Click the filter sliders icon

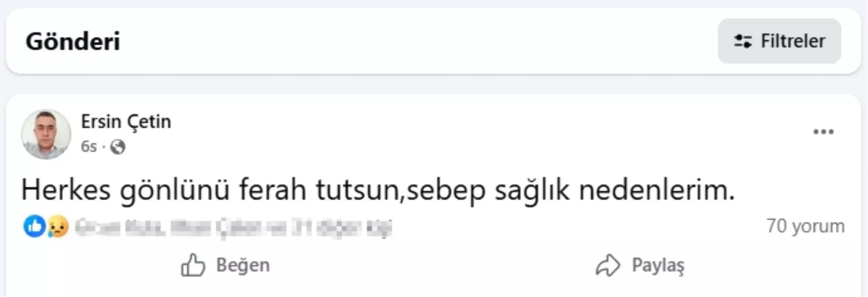[x=743, y=41]
